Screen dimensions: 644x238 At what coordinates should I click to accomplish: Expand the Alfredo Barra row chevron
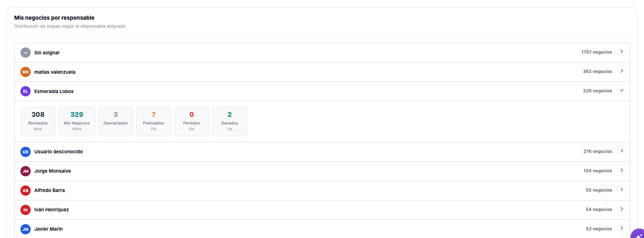(622, 190)
